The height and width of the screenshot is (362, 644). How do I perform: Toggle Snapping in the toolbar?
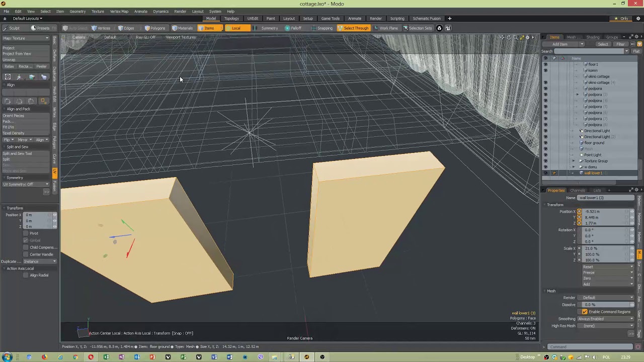click(322, 28)
